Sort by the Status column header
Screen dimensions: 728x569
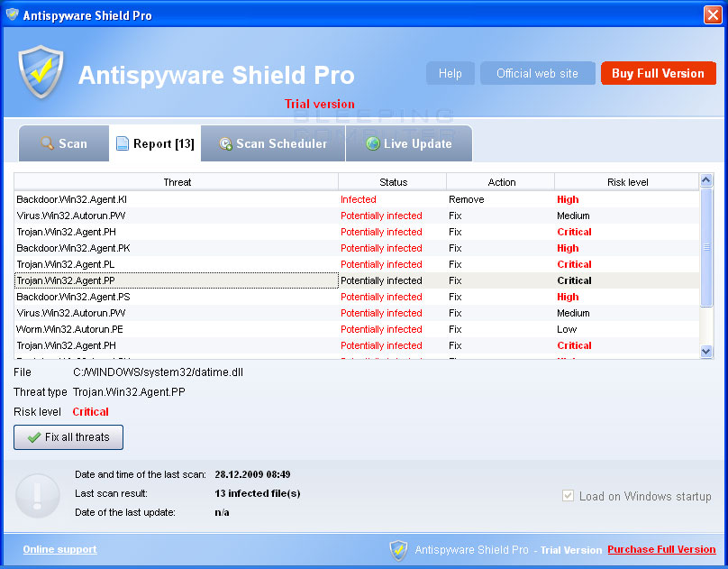click(393, 182)
